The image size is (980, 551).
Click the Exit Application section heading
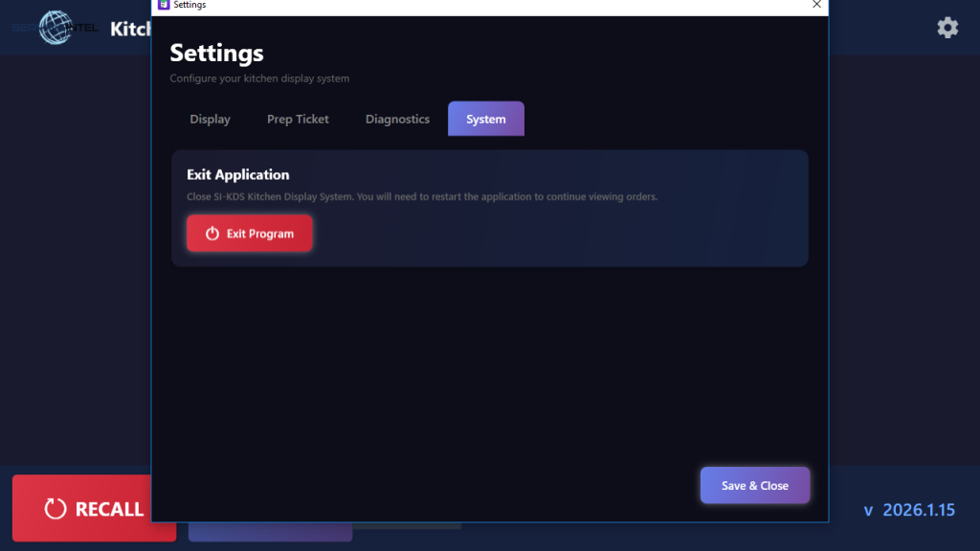click(x=237, y=175)
